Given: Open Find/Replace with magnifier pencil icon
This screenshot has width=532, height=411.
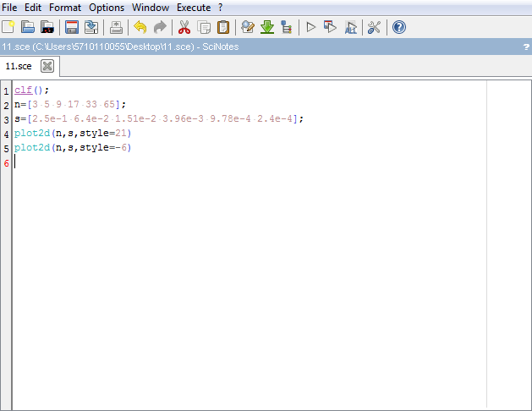Looking at the screenshot, I should [x=248, y=27].
